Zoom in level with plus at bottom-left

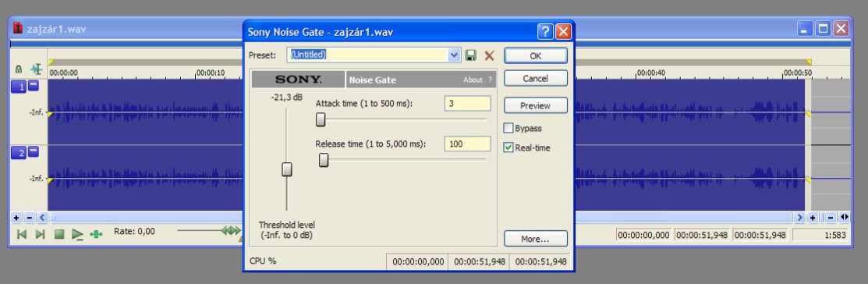(x=16, y=218)
